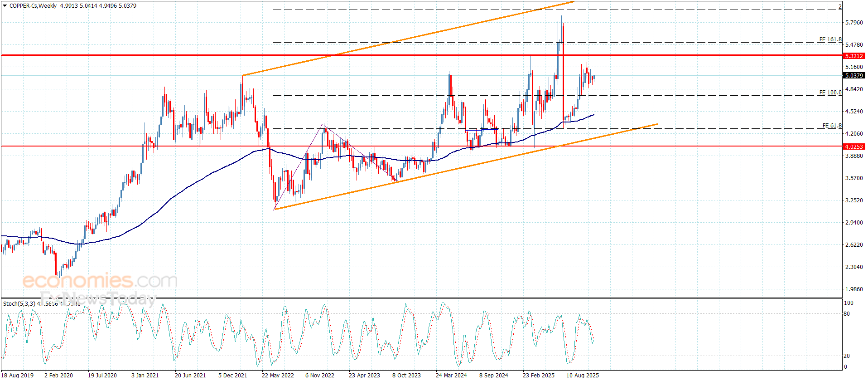868x381 pixels.
Task: Select the FE 61.8 Fibonacci label
Action: click(832, 126)
